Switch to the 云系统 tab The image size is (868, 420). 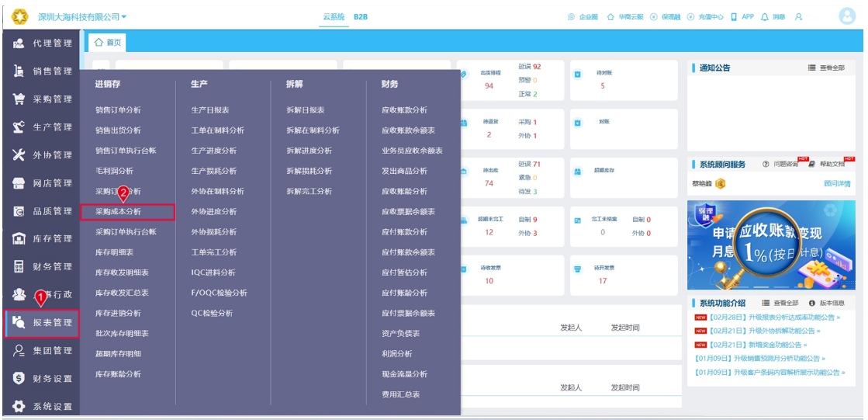(x=334, y=17)
